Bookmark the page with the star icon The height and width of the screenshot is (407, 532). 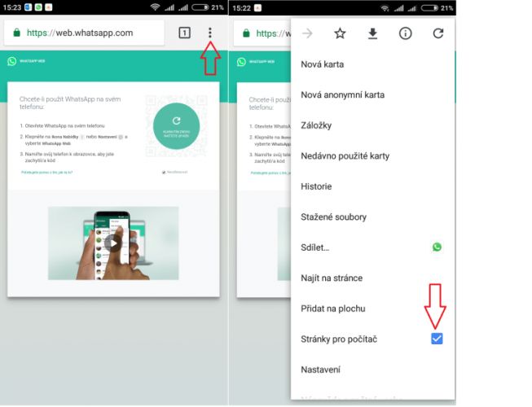[340, 33]
